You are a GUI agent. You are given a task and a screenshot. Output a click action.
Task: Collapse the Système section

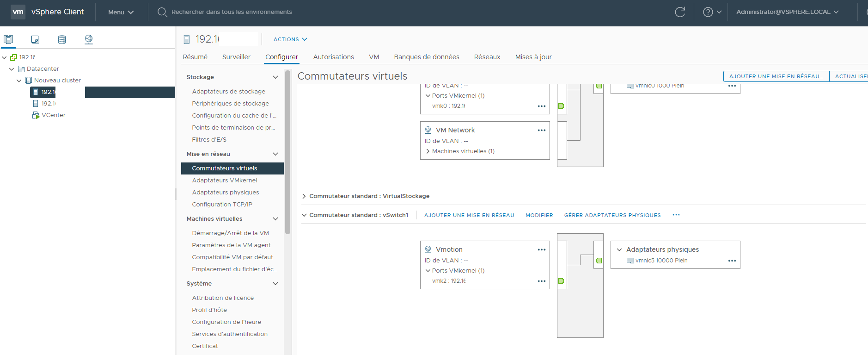275,284
